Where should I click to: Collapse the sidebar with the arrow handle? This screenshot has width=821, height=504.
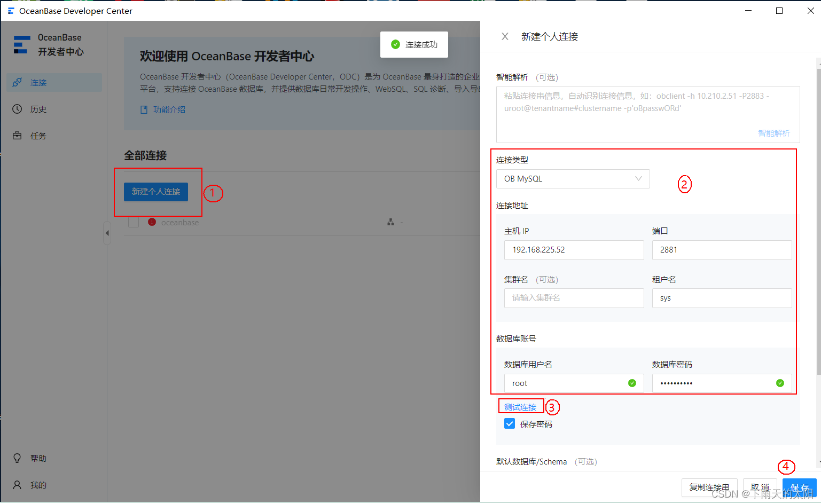coord(107,233)
